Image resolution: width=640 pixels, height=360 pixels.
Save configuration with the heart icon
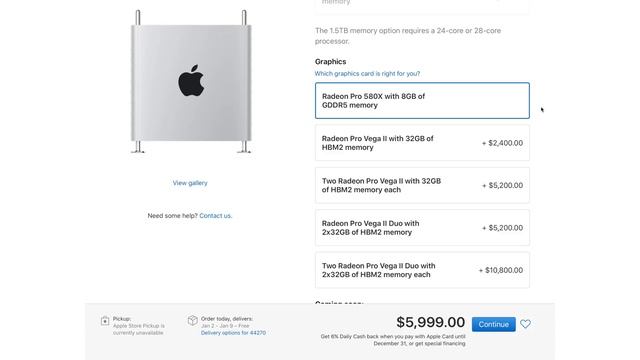pyautogui.click(x=525, y=324)
